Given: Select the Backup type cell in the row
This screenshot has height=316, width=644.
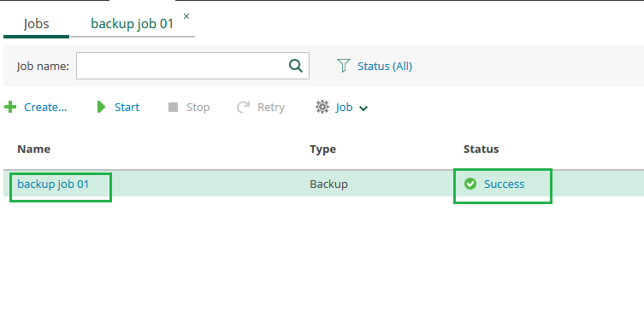Looking at the screenshot, I should point(328,184).
